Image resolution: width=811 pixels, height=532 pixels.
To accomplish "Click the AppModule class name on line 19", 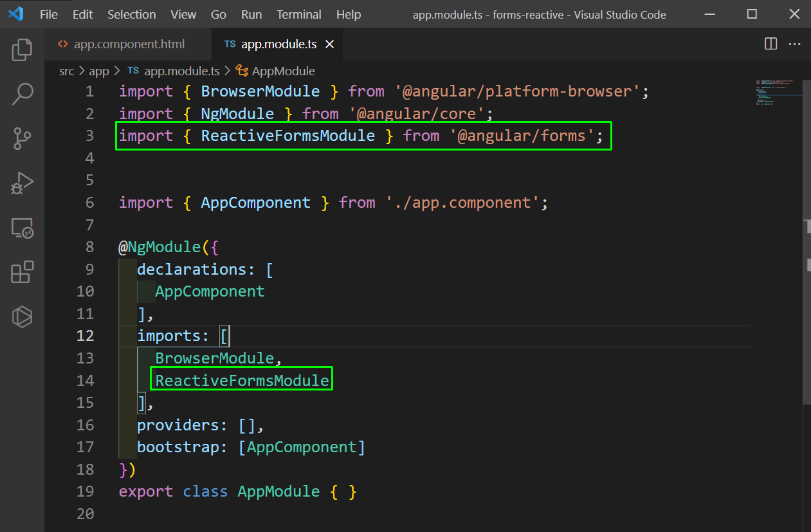I will pyautogui.click(x=278, y=491).
